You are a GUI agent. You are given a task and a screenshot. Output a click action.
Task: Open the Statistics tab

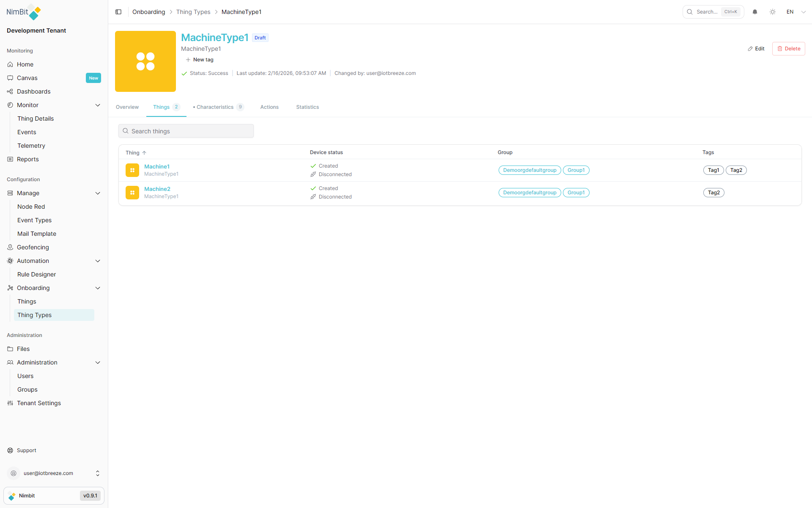(x=307, y=107)
